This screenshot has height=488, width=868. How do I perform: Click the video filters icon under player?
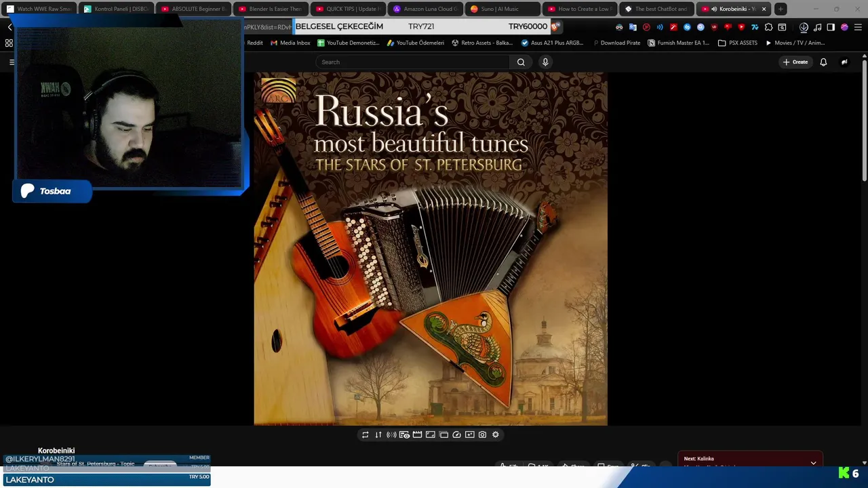coord(469,434)
